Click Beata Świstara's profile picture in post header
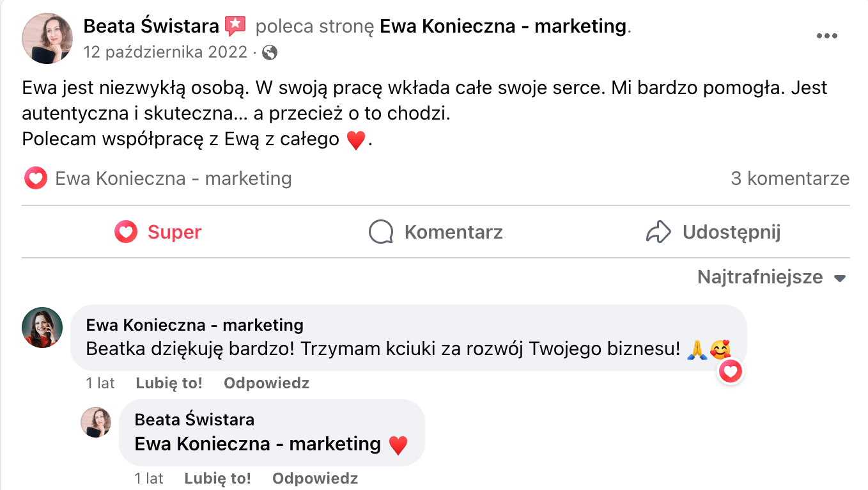 pos(47,38)
